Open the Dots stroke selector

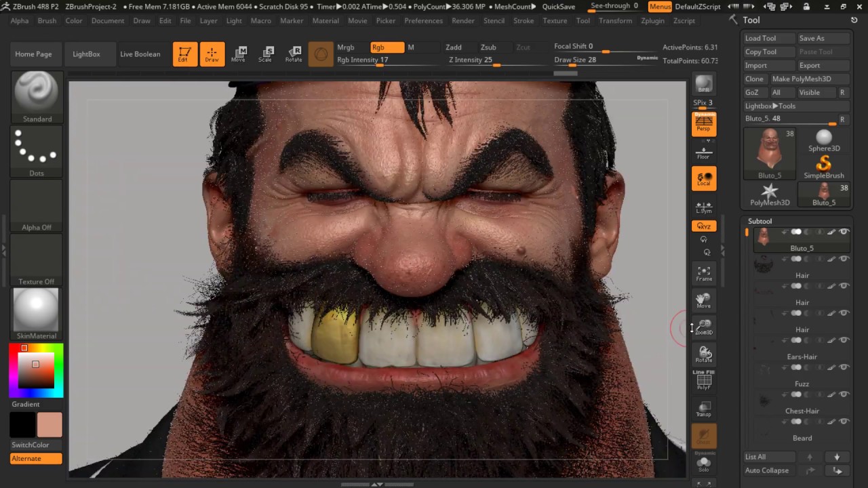(37, 152)
